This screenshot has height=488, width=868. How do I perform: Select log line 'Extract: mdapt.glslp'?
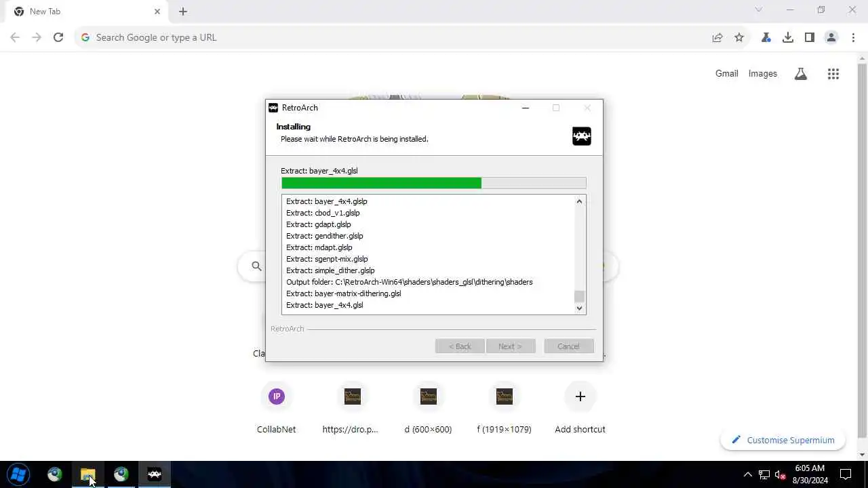tap(319, 247)
